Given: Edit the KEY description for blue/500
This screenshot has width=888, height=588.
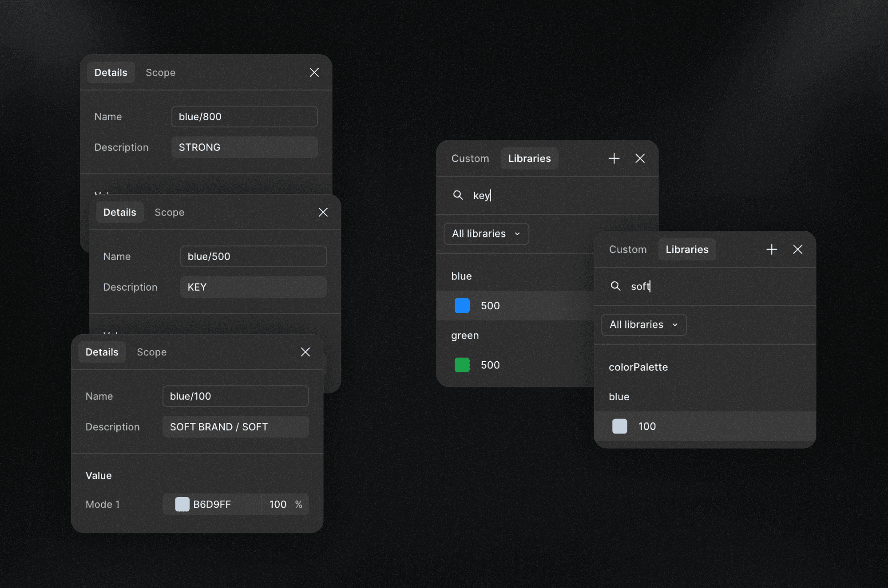Looking at the screenshot, I should click(253, 287).
